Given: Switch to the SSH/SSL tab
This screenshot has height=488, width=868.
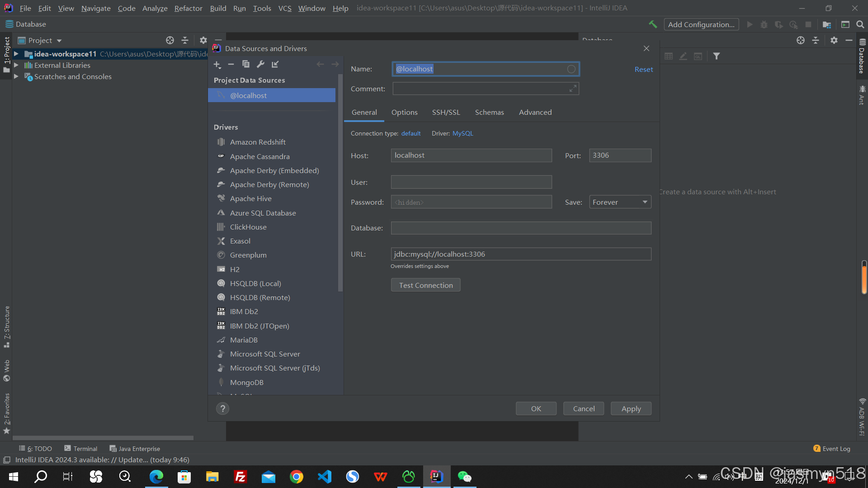Looking at the screenshot, I should 446,113.
